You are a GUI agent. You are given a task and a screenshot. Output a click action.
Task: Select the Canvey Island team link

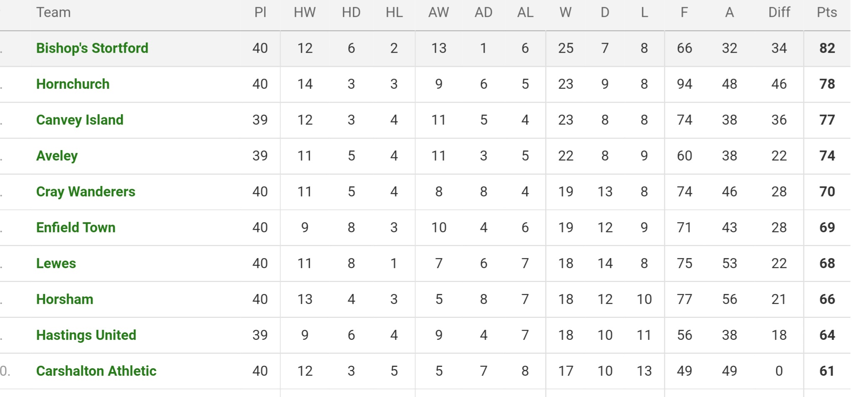[80, 120]
